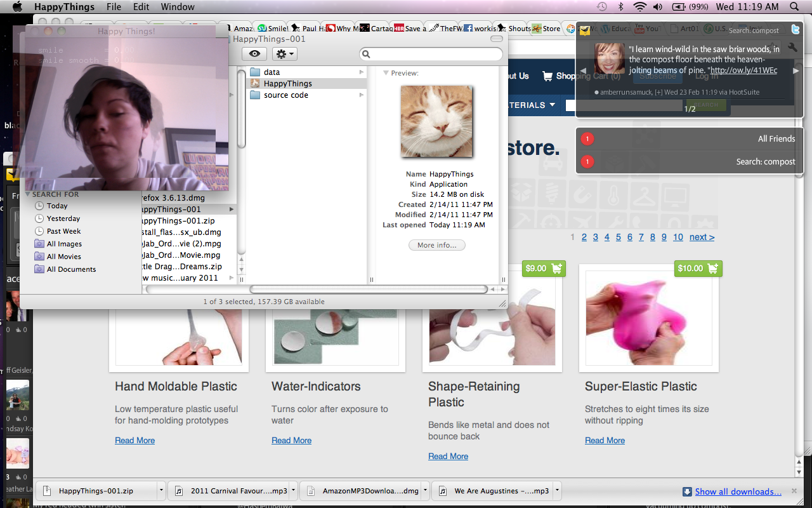Image resolution: width=812 pixels, height=508 pixels.
Task: Open the source code folder
Action: 285,95
